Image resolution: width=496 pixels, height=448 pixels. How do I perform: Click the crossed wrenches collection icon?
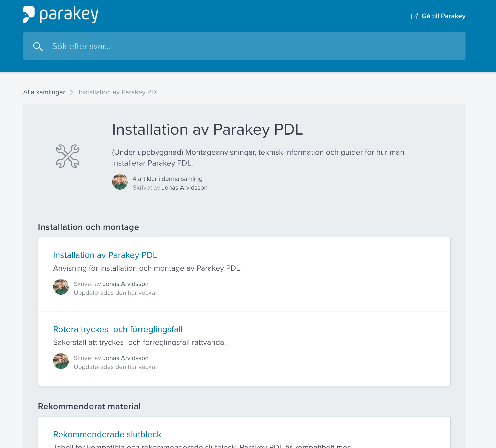click(x=68, y=156)
